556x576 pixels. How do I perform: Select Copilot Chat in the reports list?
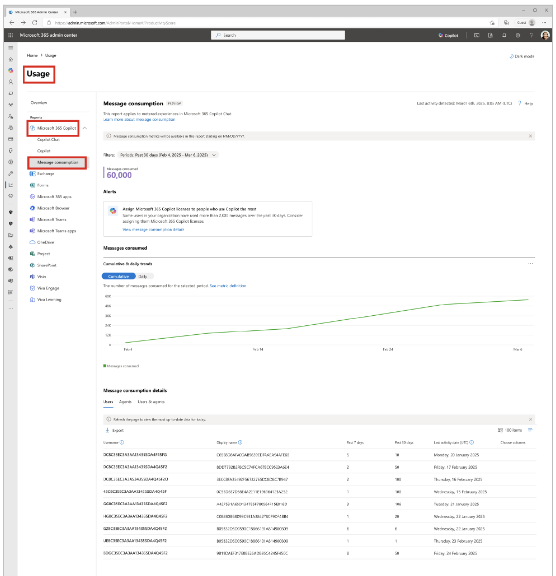click(x=48, y=140)
